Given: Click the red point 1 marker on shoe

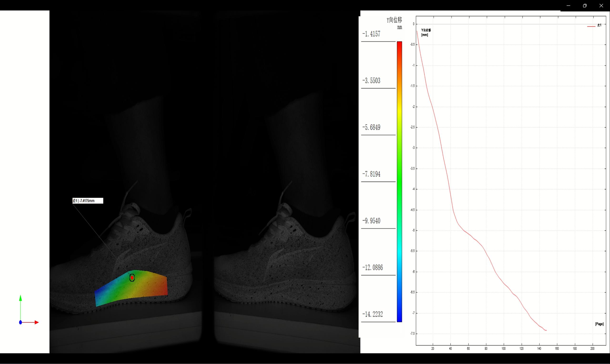Looking at the screenshot, I should pos(132,277).
